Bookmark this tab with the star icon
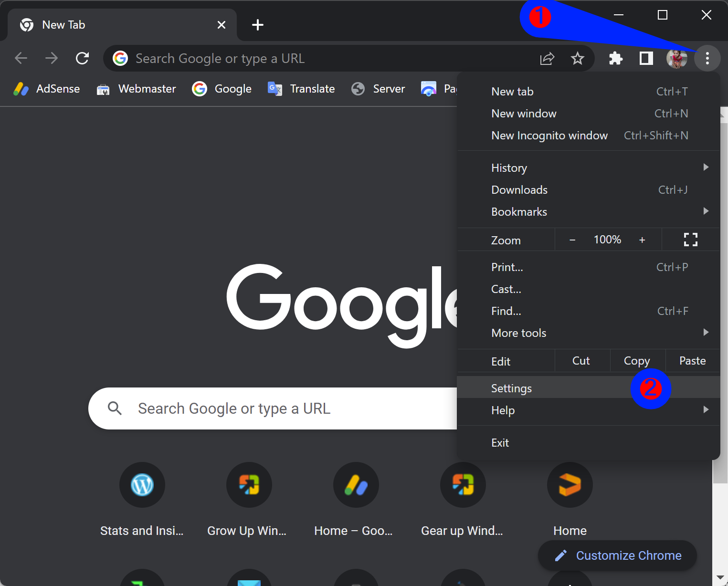 point(578,59)
